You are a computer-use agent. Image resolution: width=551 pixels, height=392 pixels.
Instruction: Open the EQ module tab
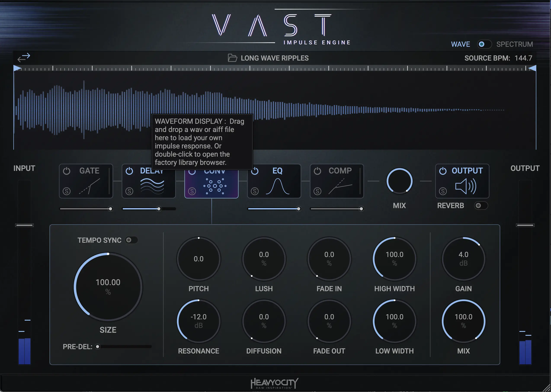pos(274,181)
